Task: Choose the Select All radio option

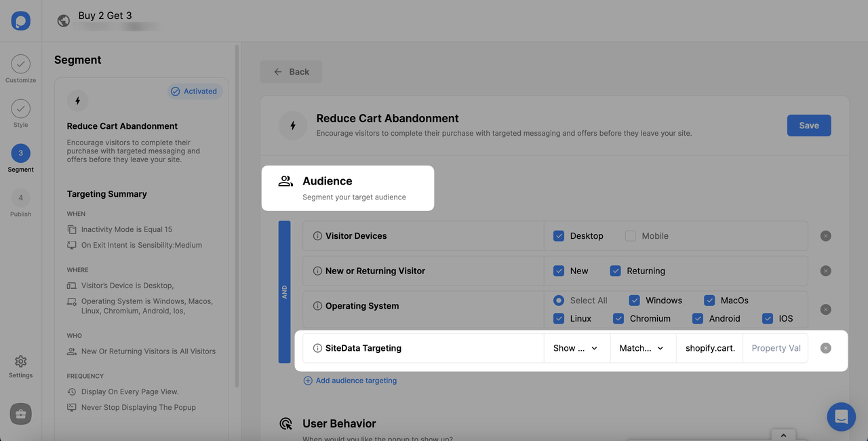Action: [559, 301]
